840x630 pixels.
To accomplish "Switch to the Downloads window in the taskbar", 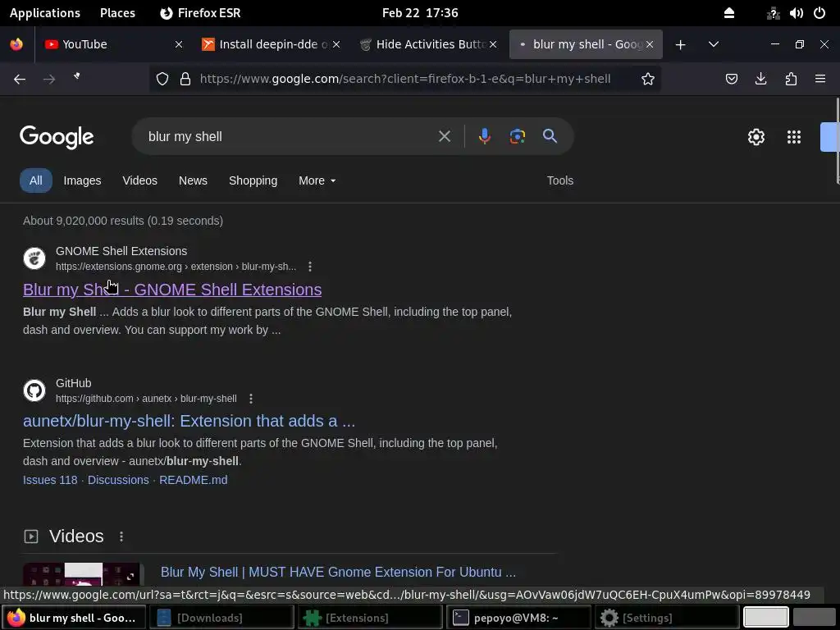I will tap(221, 618).
